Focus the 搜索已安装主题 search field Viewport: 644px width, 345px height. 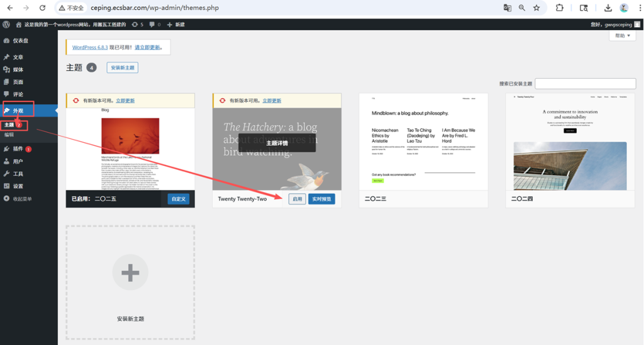[585, 84]
